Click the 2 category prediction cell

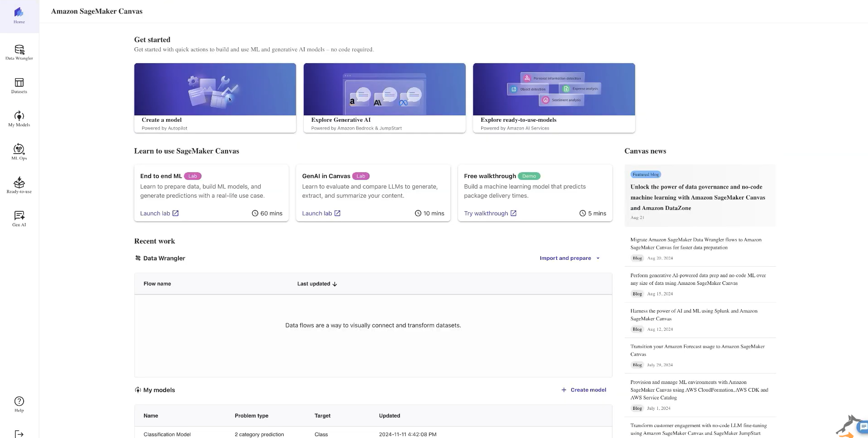(259, 434)
